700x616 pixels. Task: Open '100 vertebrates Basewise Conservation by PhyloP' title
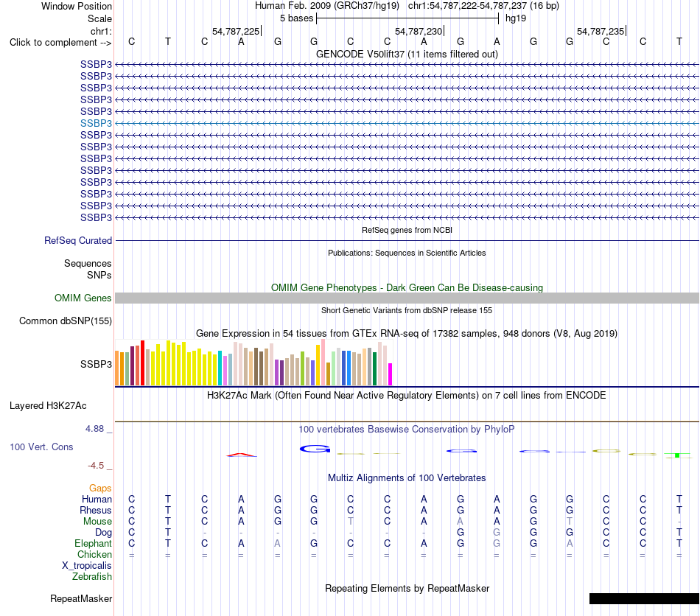pos(407,430)
